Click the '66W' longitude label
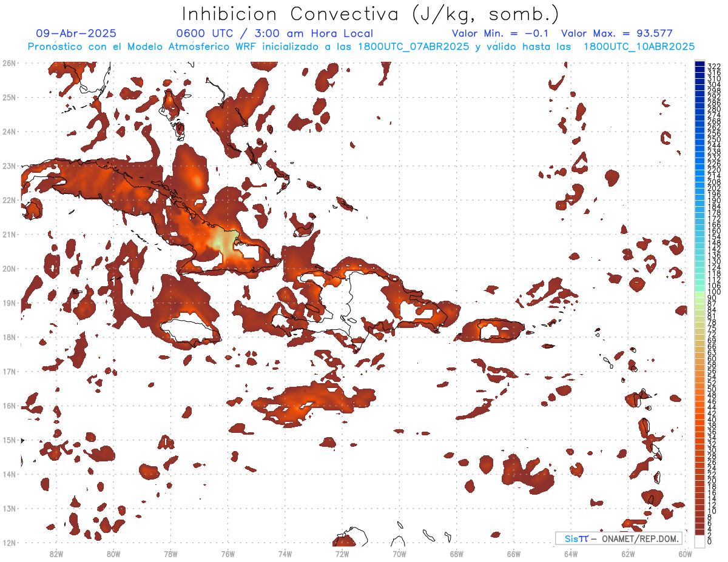Image resolution: width=728 pixels, height=562 pixels. click(514, 554)
